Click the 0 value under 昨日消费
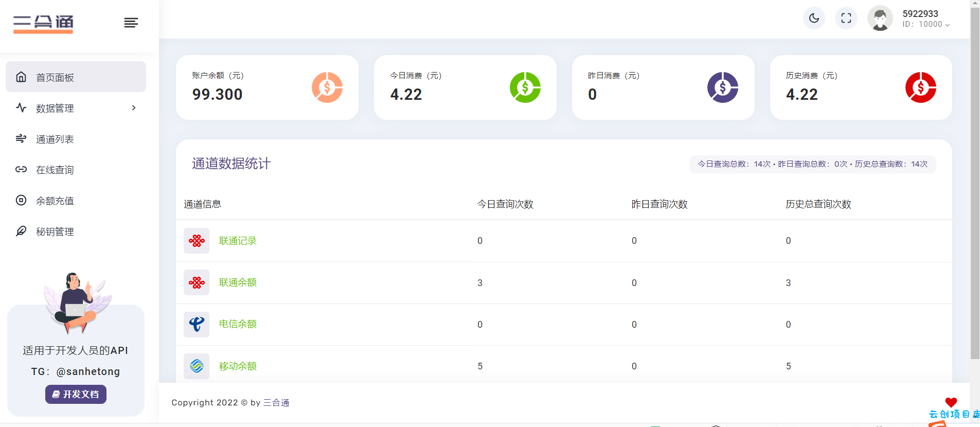The width and height of the screenshot is (980, 427). tap(593, 94)
